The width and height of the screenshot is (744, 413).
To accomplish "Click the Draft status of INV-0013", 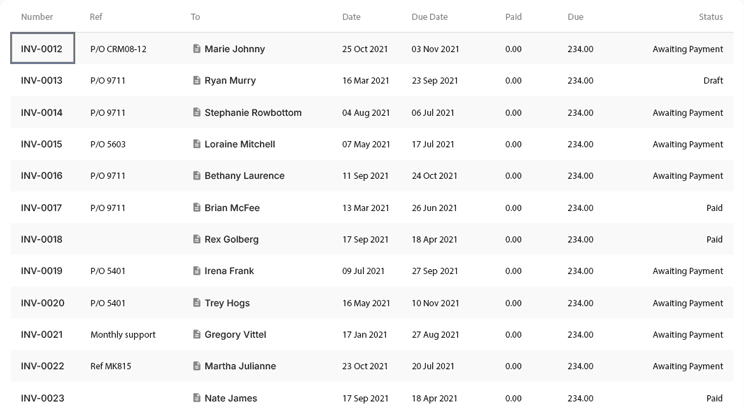I will [712, 81].
